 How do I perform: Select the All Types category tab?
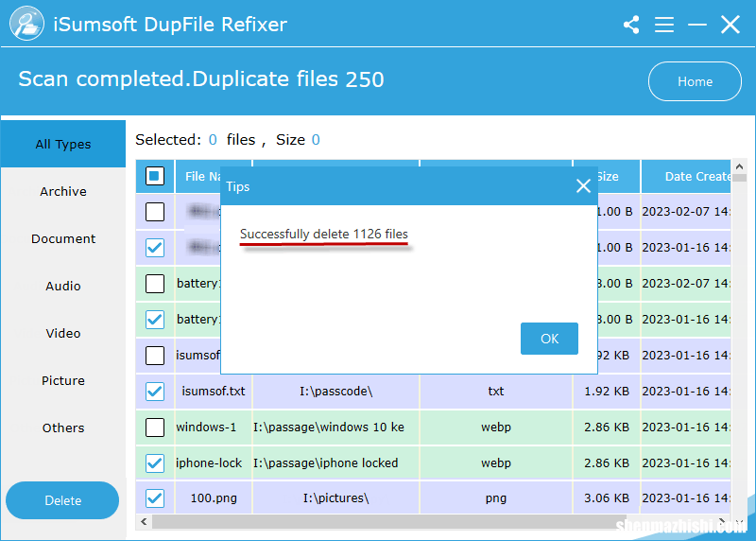[63, 145]
